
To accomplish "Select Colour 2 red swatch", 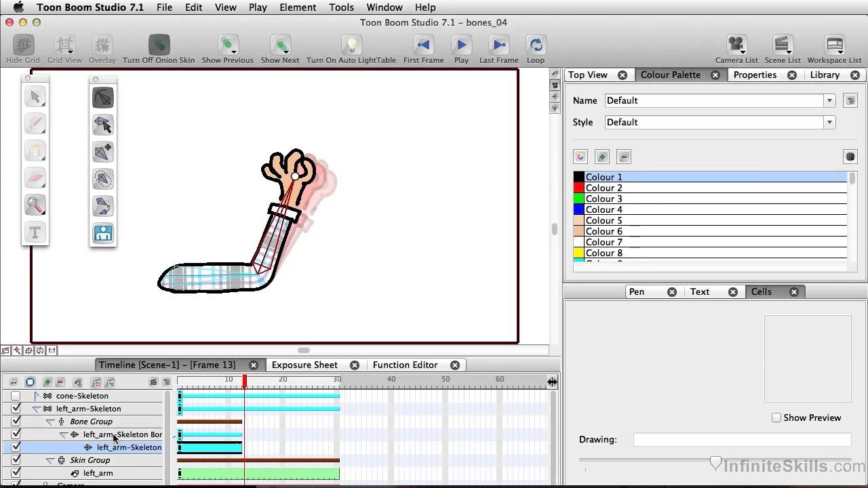I will pyautogui.click(x=579, y=188).
